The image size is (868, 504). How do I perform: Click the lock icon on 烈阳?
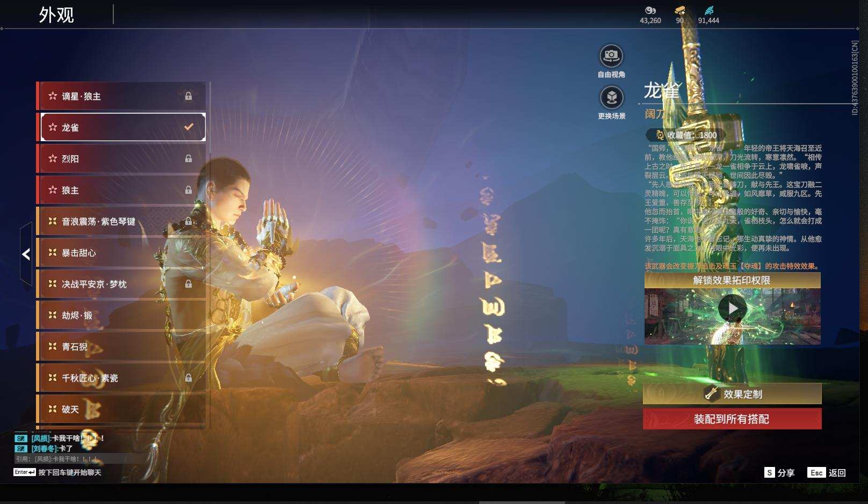coord(189,159)
